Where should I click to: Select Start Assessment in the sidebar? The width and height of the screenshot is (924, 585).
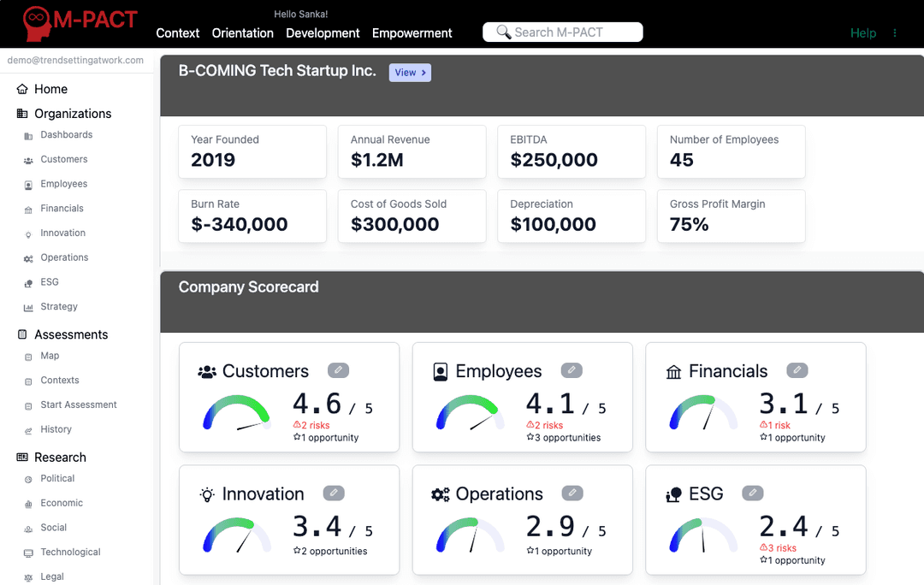(78, 405)
